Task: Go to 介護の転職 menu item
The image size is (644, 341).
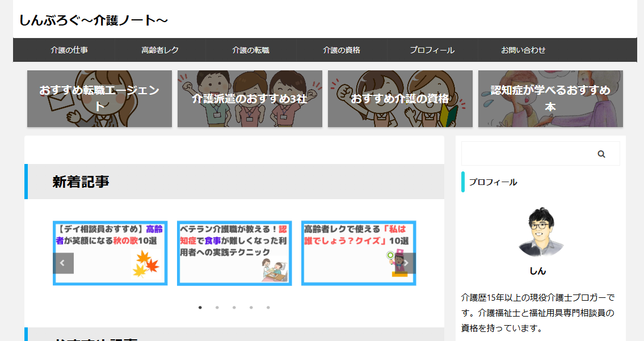Action: click(x=251, y=50)
